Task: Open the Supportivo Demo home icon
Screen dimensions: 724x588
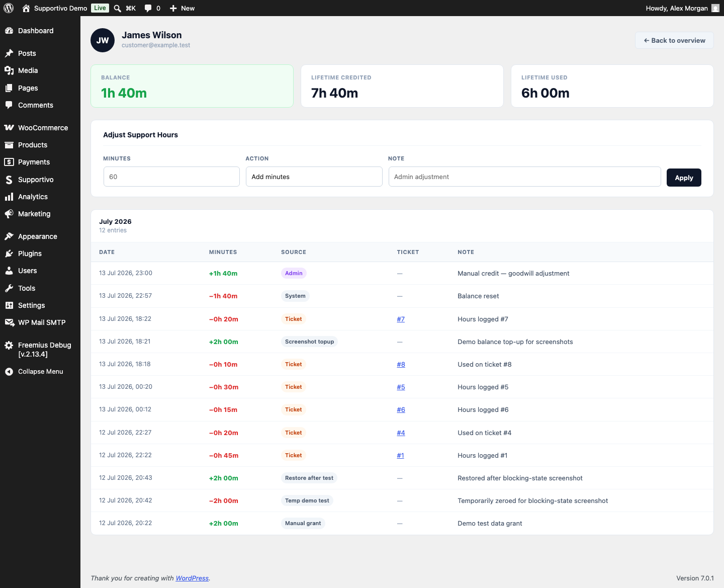Action: 26,8
